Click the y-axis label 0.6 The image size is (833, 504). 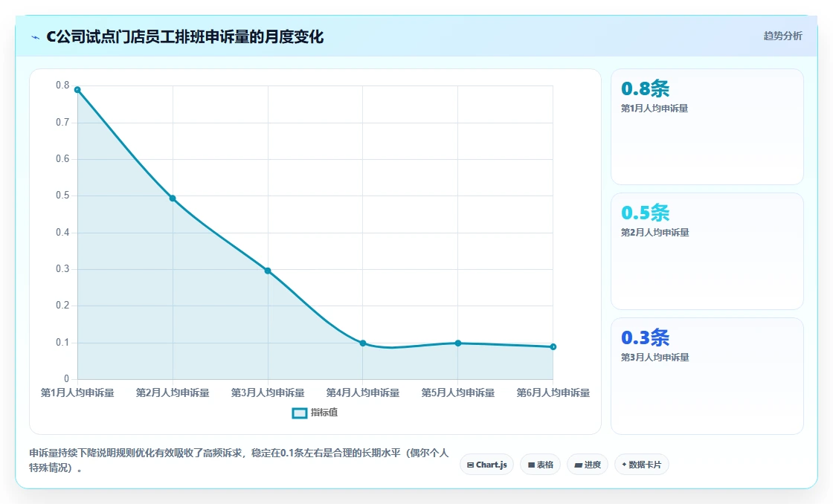[x=62, y=159]
